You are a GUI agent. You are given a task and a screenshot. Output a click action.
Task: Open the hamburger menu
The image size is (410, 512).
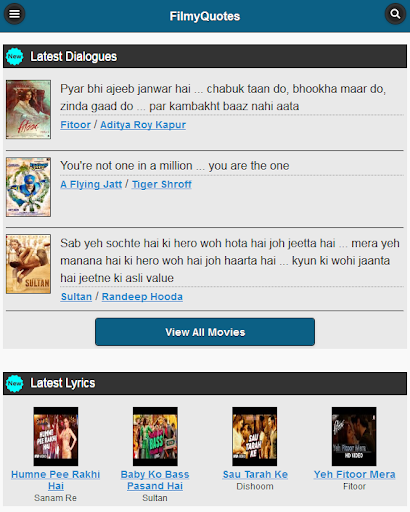coord(14,14)
